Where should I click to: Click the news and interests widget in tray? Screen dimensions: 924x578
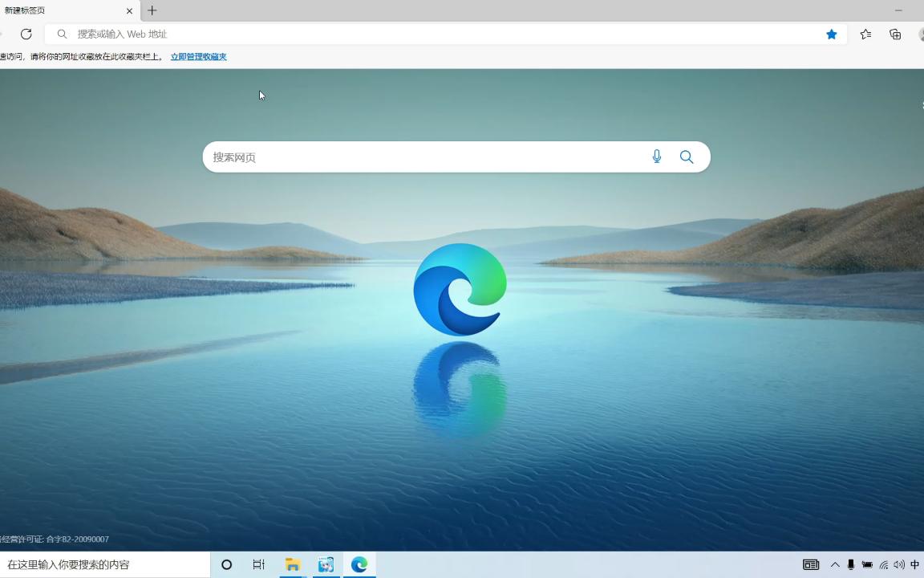[811, 564]
